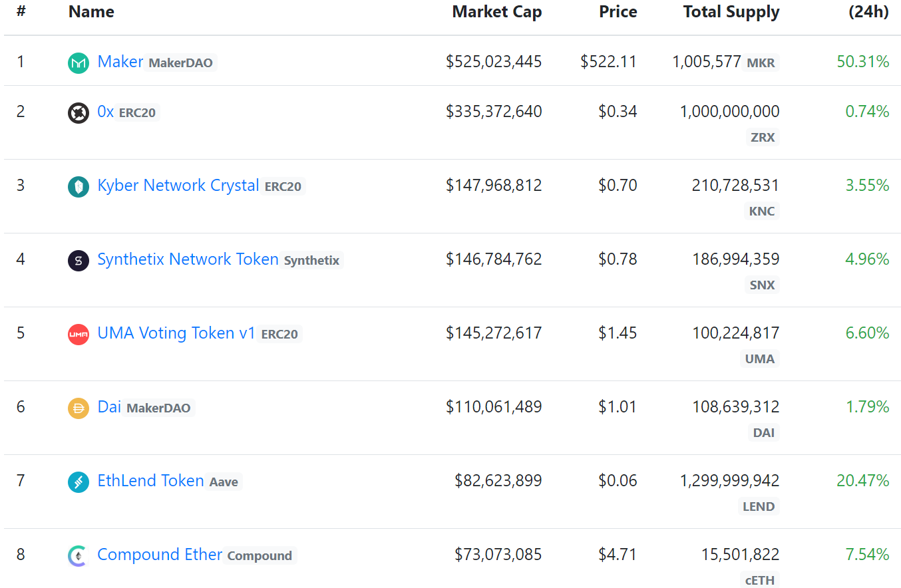Click the EthLend Token logo
The width and height of the screenshot is (901, 588).
(x=78, y=482)
